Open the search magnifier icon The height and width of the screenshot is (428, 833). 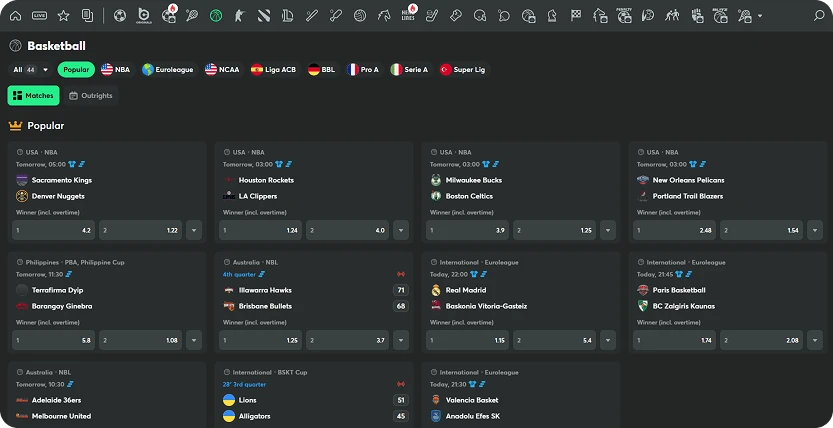point(819,16)
